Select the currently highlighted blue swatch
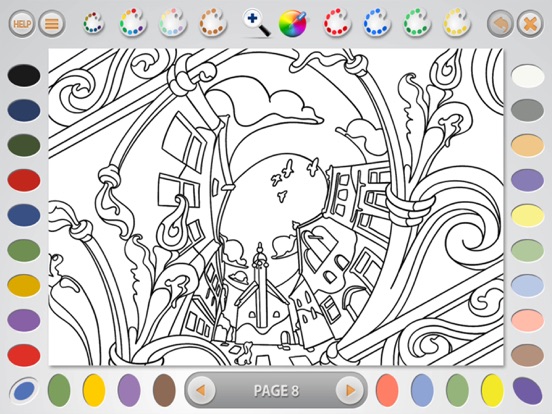The width and height of the screenshot is (552, 414). point(24,390)
